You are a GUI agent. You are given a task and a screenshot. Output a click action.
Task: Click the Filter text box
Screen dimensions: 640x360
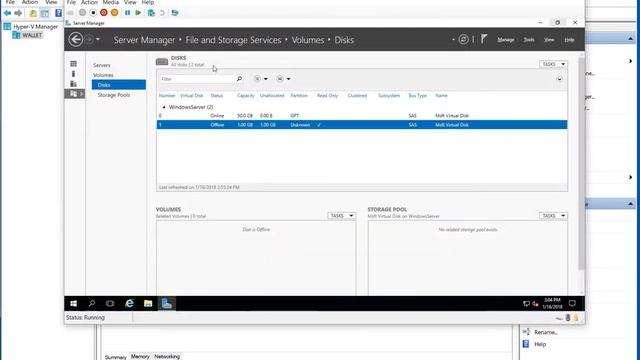tap(197, 79)
